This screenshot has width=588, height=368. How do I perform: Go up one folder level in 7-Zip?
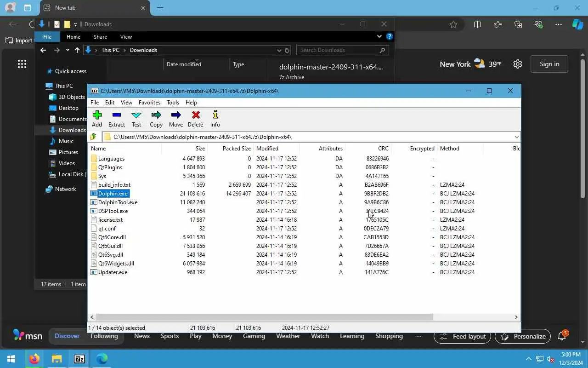pyautogui.click(x=94, y=137)
